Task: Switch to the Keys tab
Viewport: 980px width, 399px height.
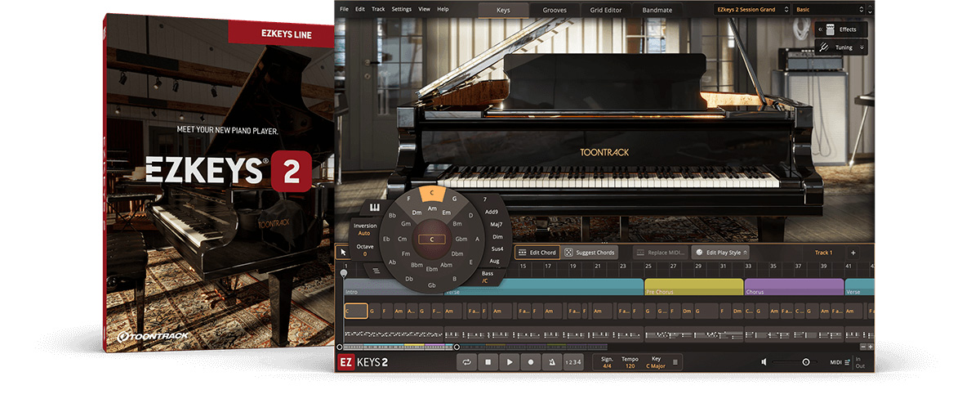Action: pyautogui.click(x=504, y=10)
